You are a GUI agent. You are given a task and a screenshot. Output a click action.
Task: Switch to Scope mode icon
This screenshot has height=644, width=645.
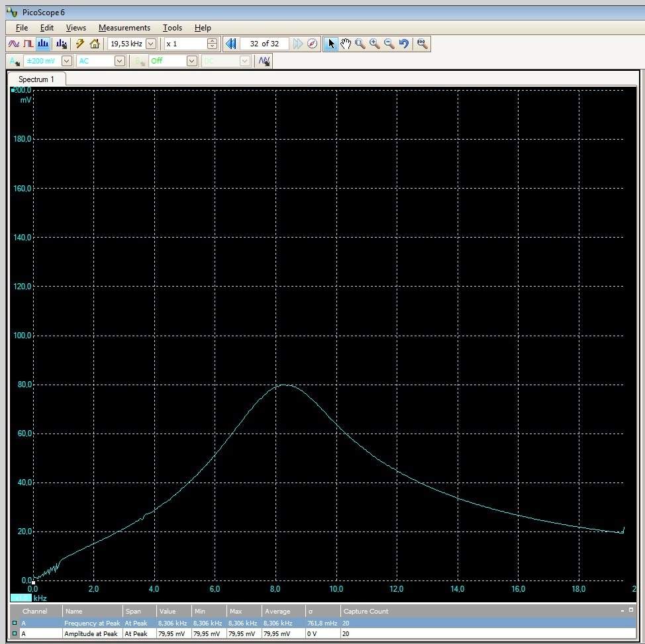13,44
